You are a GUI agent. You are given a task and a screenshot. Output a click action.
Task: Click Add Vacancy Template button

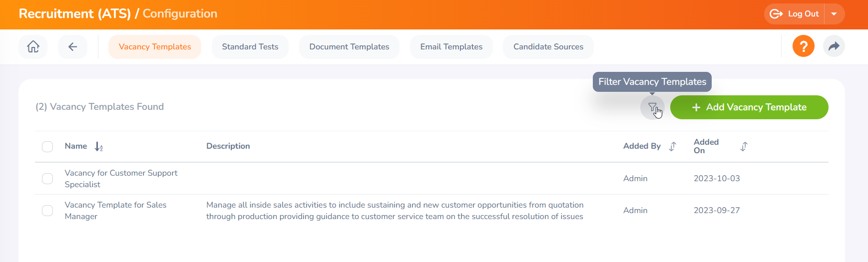(749, 107)
